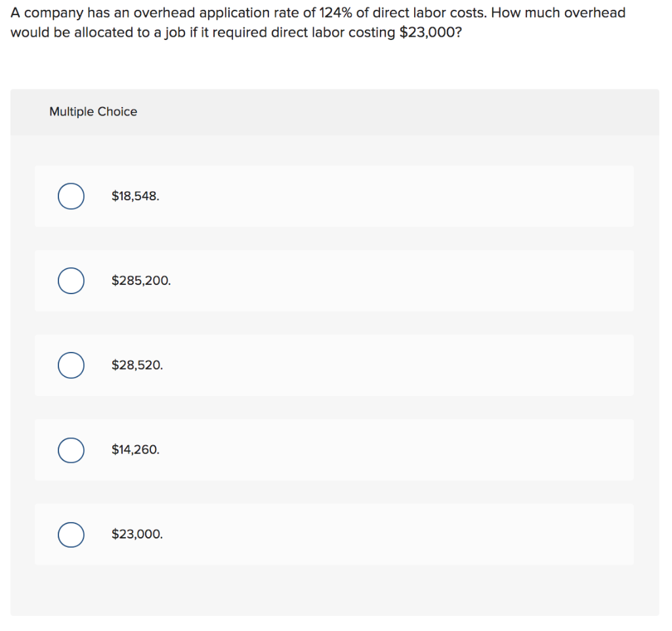Click the Multiple Choice header label
This screenshot has height=631, width=672.
pos(93,112)
